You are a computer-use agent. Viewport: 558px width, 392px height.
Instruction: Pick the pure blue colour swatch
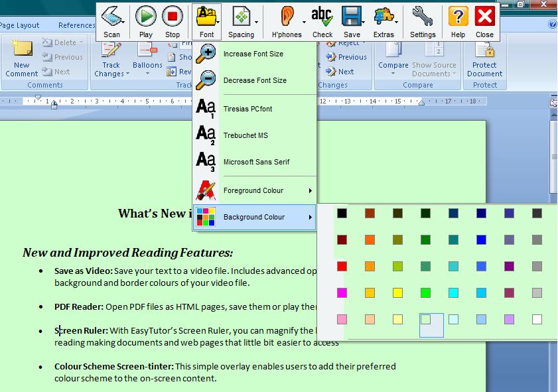click(481, 239)
